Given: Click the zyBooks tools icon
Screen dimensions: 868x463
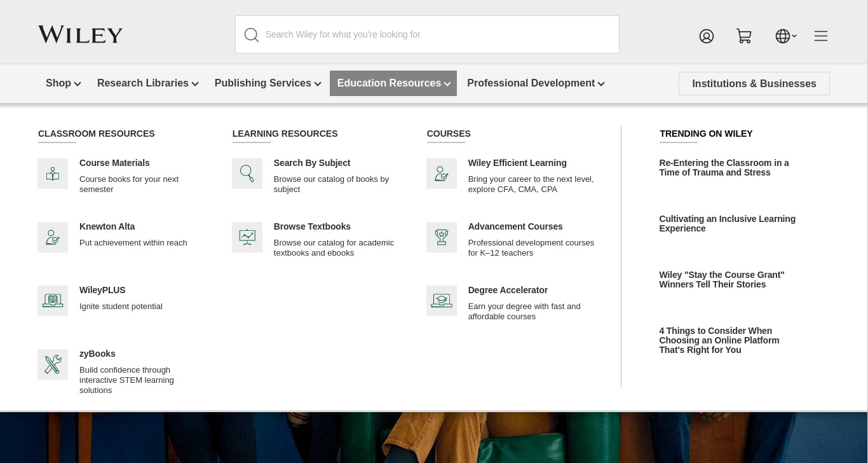Looking at the screenshot, I should (53, 364).
